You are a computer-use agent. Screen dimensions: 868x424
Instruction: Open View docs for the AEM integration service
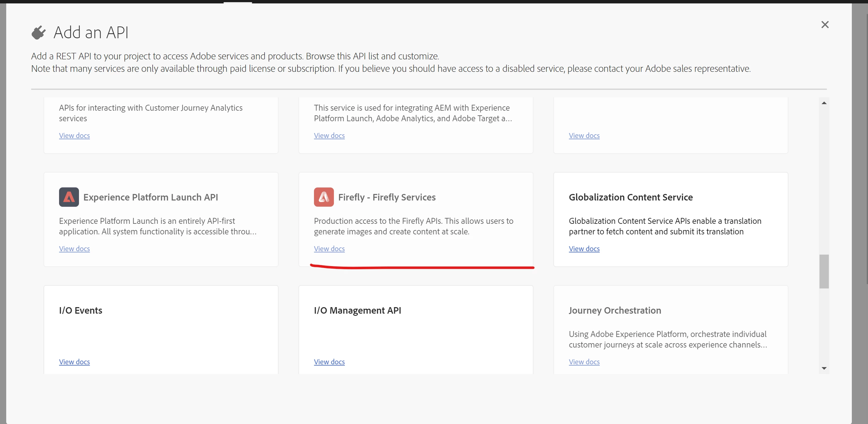click(329, 136)
